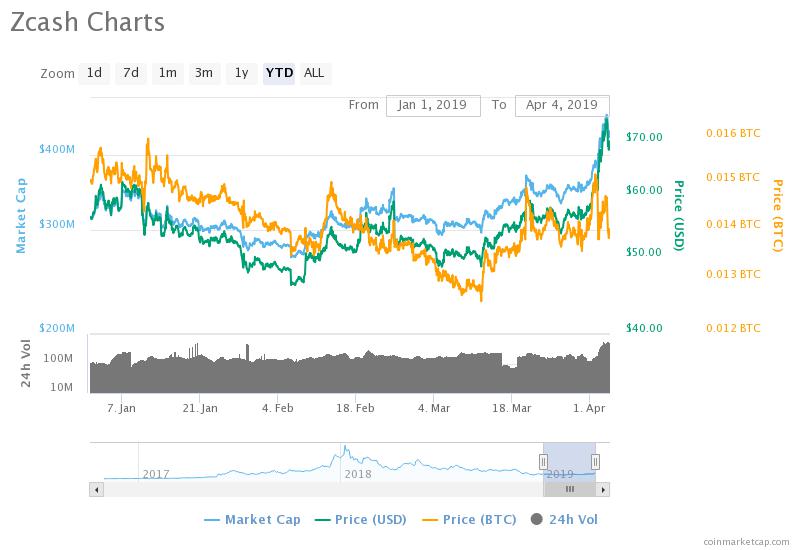Click the 0.014 BTC axis label
The width and height of the screenshot is (800, 550).
(733, 224)
